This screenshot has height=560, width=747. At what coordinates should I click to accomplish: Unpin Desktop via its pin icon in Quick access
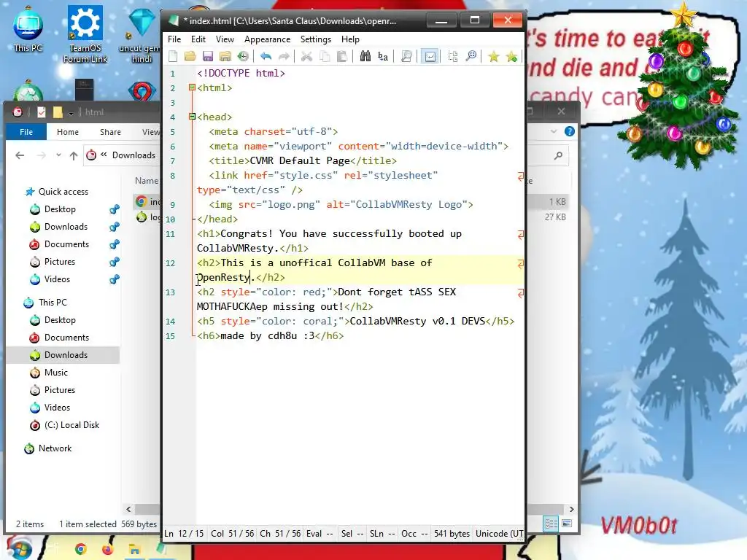tap(115, 209)
